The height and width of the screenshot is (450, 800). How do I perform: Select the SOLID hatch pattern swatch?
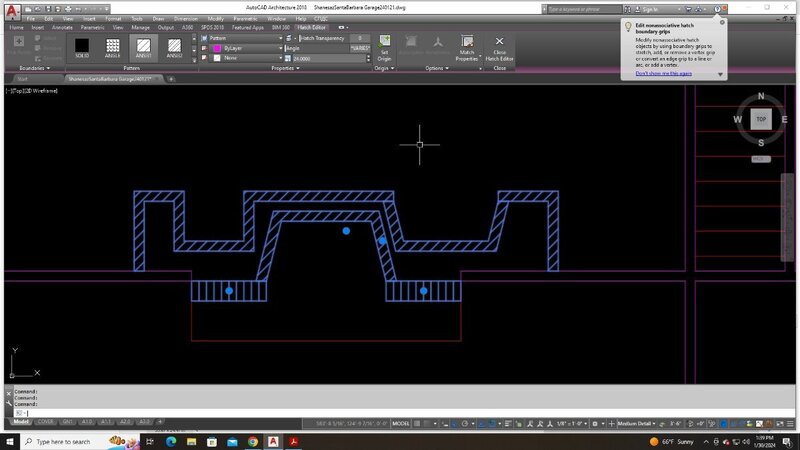coord(82,47)
